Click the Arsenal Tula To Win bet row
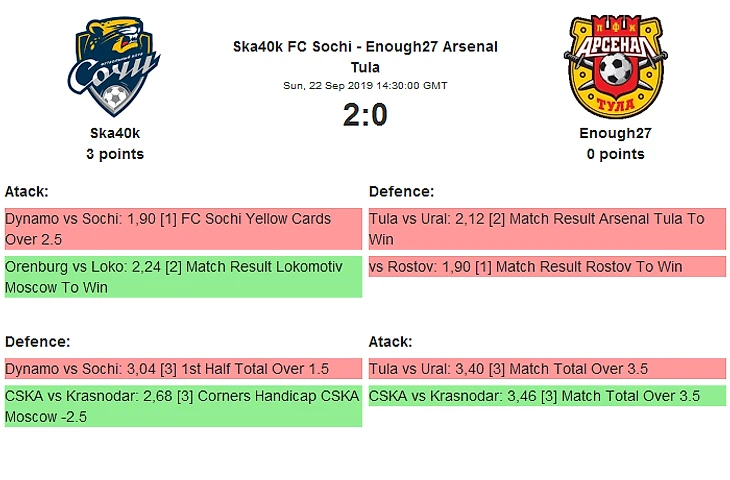The width and height of the screenshot is (730, 480). 547,229
